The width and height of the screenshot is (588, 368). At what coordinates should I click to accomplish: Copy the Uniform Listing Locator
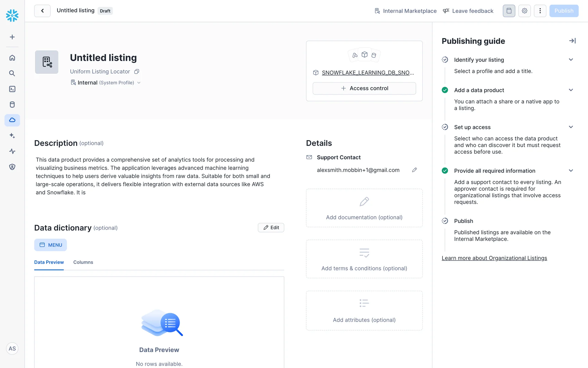coord(137,71)
